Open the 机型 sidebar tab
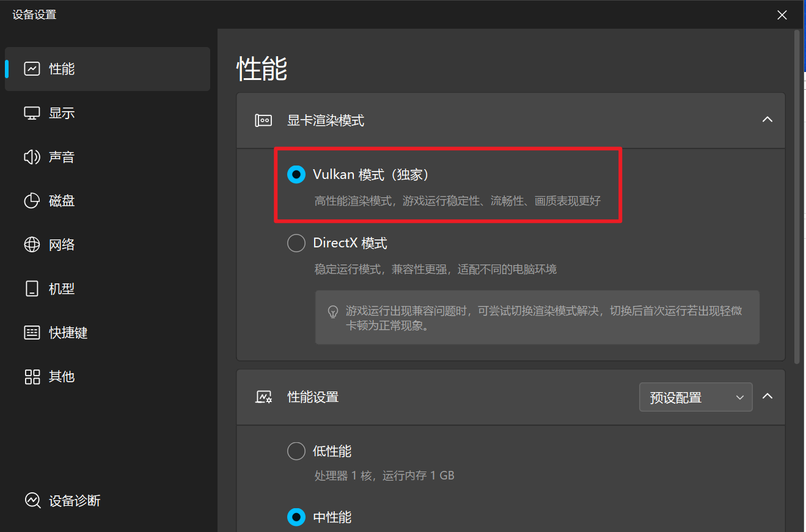 (108, 289)
